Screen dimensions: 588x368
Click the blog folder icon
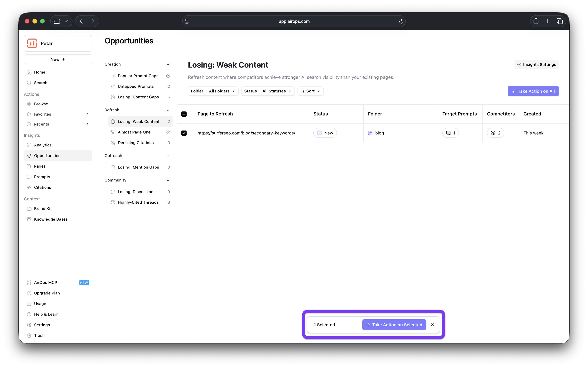pos(370,133)
